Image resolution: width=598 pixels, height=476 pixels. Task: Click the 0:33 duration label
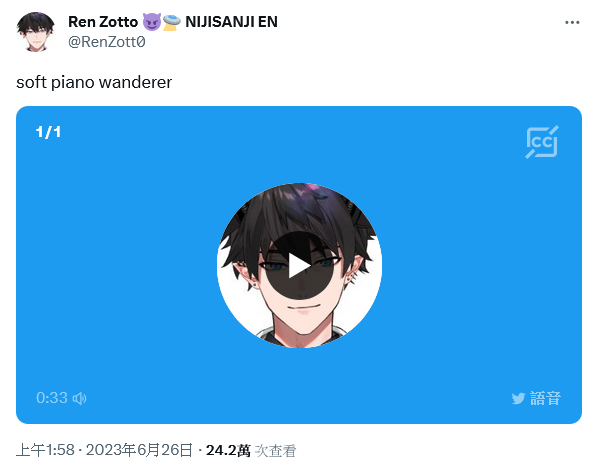[x=52, y=398]
